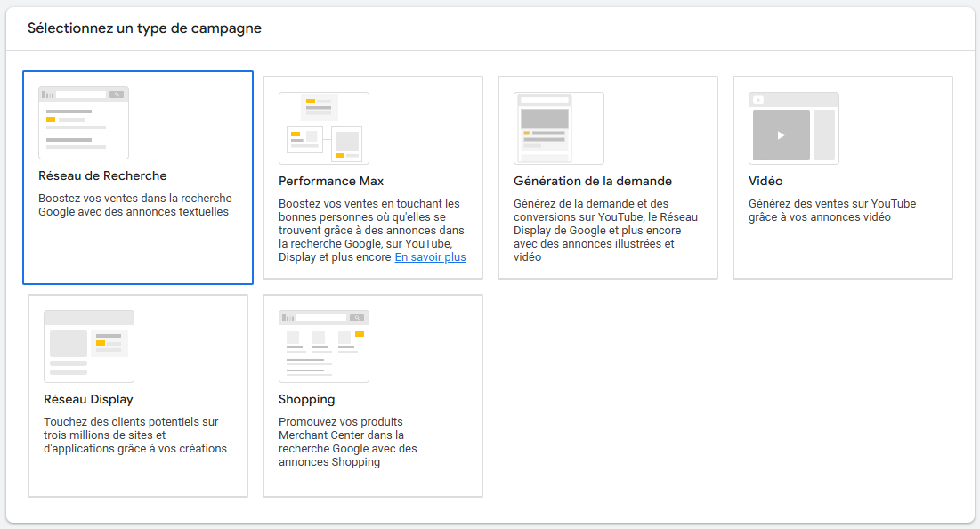980x529 pixels.
Task: Select the Réseau de Recherche title
Action: [x=102, y=175]
